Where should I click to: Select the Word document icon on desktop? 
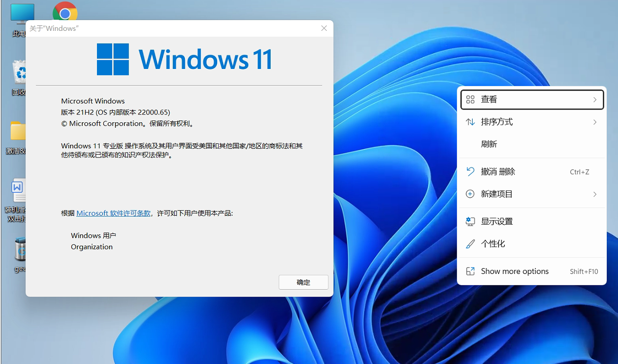tap(18, 191)
